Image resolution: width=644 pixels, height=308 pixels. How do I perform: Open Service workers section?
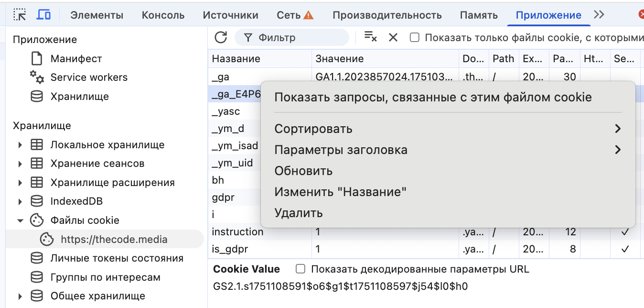(89, 77)
